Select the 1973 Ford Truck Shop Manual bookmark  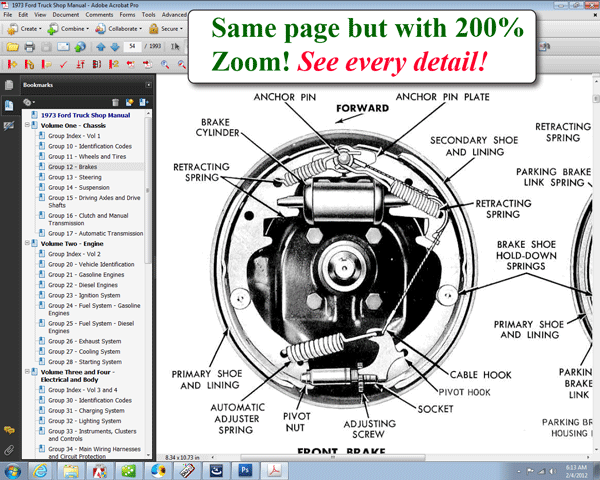tap(85, 115)
